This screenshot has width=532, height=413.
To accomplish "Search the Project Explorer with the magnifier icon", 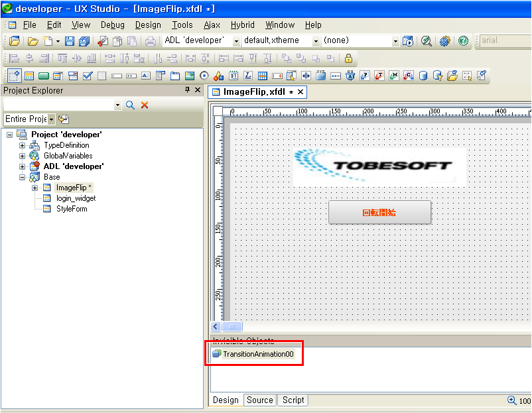I will pyautogui.click(x=130, y=105).
